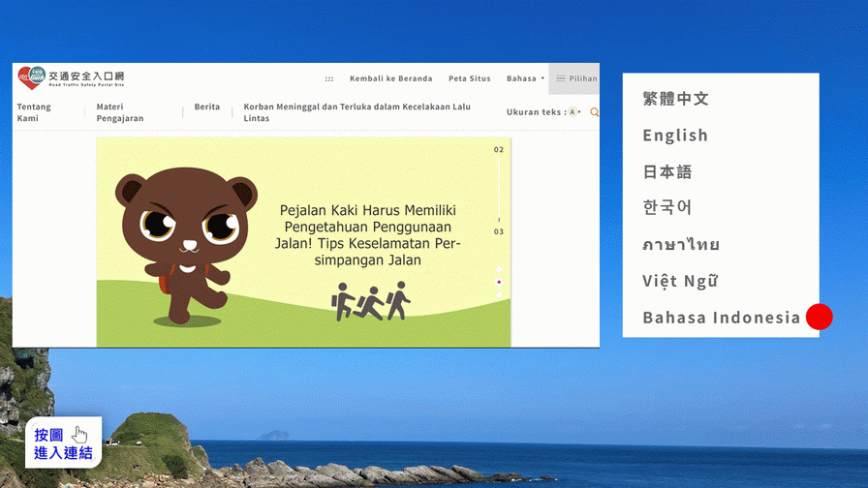Open the Pilihan hamburger menu
This screenshot has height=488, width=868.
(575, 78)
